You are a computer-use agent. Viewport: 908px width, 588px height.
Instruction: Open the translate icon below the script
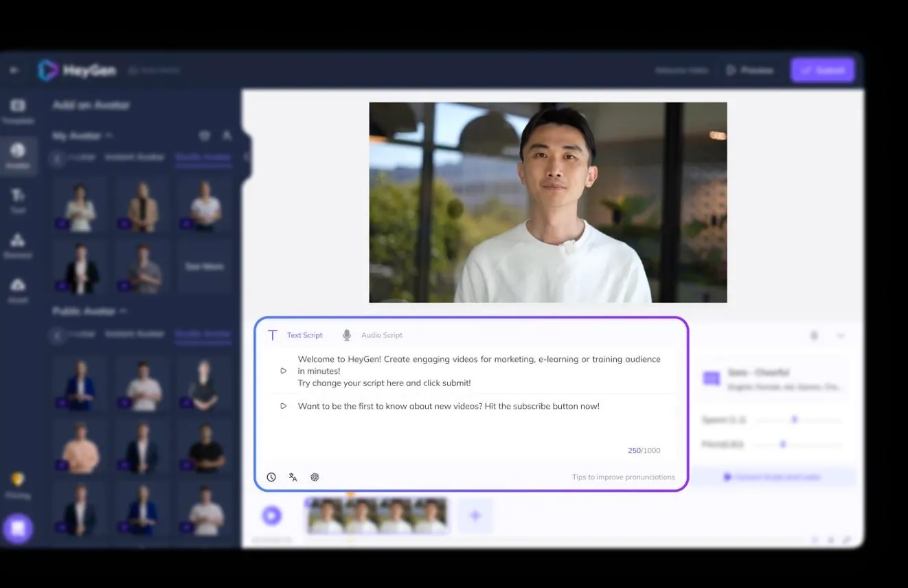[293, 477]
